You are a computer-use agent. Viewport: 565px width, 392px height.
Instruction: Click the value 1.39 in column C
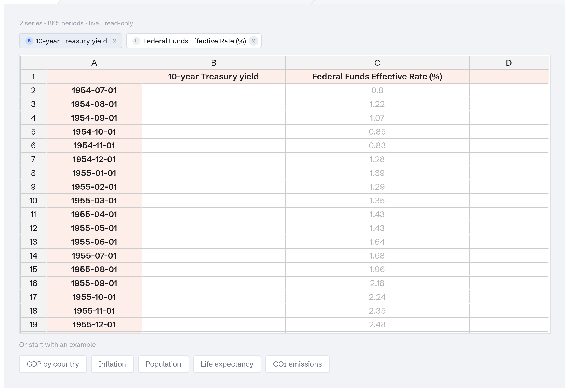pos(377,173)
